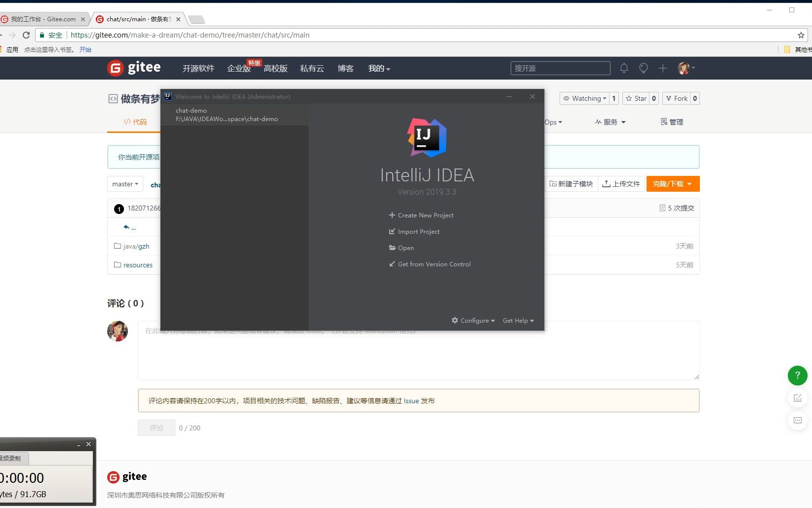This screenshot has width=812, height=508.
Task: Open 开源软件 in Gitee navbar
Action: click(x=198, y=68)
